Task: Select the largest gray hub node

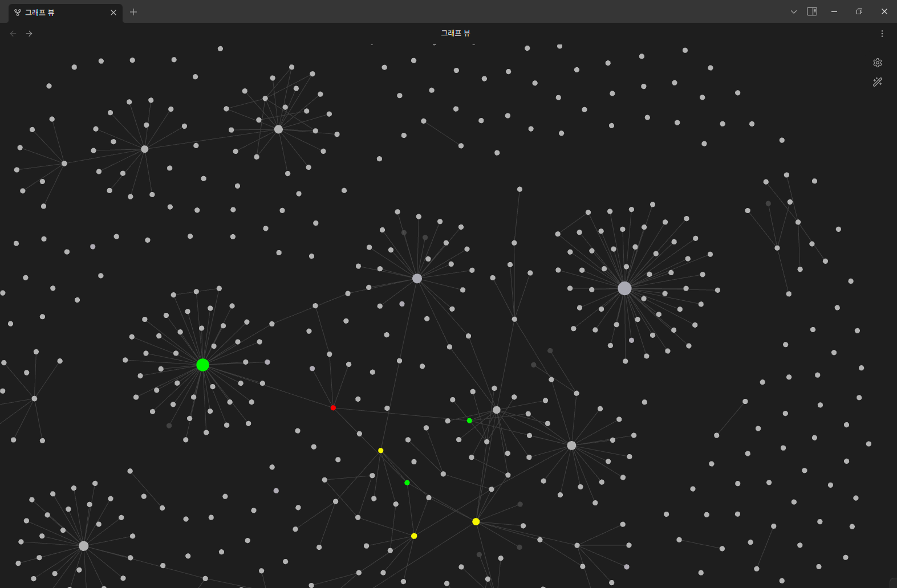Action: coord(624,288)
